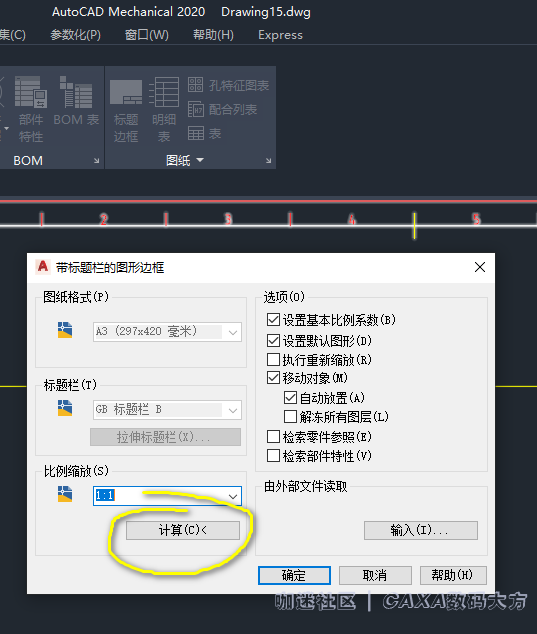The image size is (537, 634).
Task: Click the dialog 帮助(H) button
Action: [453, 575]
